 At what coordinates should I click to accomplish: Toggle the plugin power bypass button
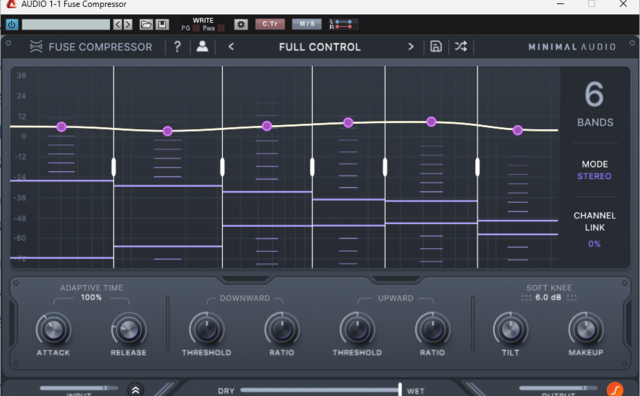(x=11, y=24)
